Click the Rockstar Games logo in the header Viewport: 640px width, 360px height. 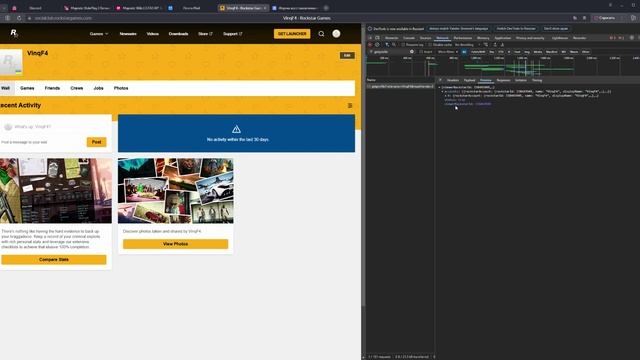coord(14,33)
